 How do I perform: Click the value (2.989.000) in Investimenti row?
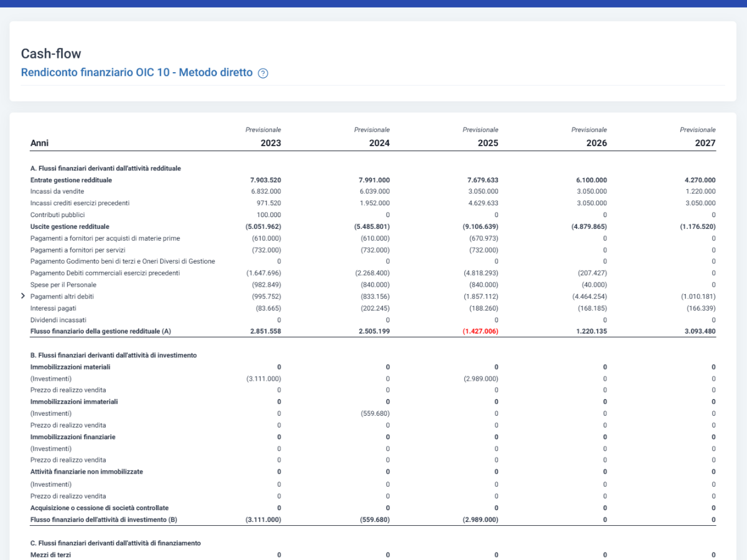click(481, 378)
